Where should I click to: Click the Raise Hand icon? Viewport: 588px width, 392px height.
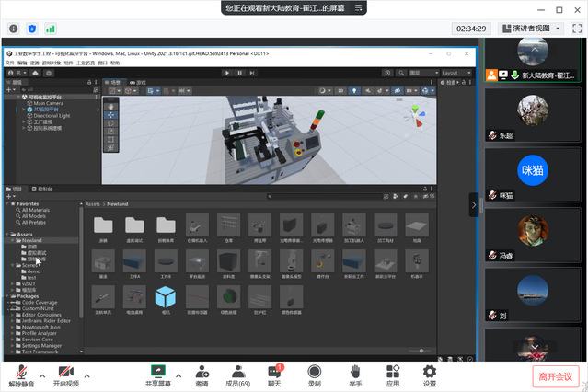point(354,370)
